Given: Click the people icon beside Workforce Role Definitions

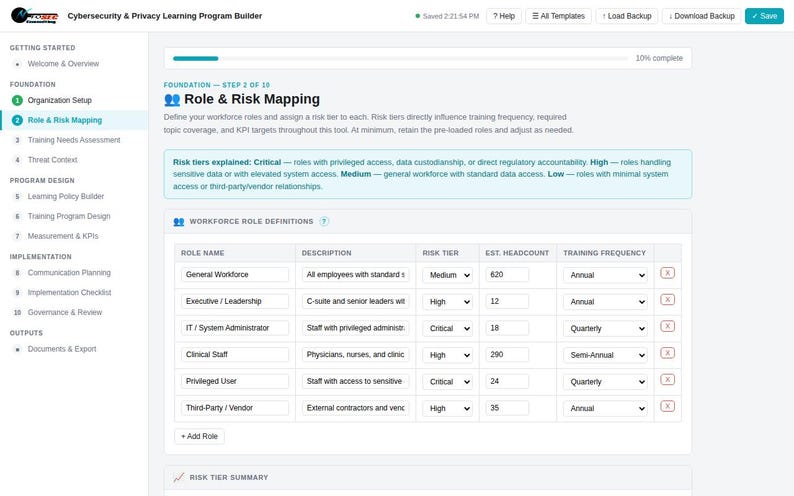Looking at the screenshot, I should coord(179,222).
